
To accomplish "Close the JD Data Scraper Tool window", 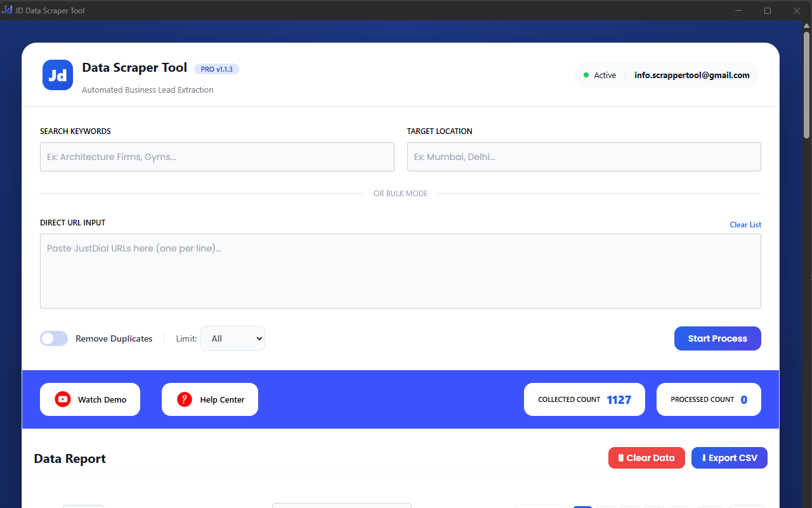I will pyautogui.click(x=797, y=10).
